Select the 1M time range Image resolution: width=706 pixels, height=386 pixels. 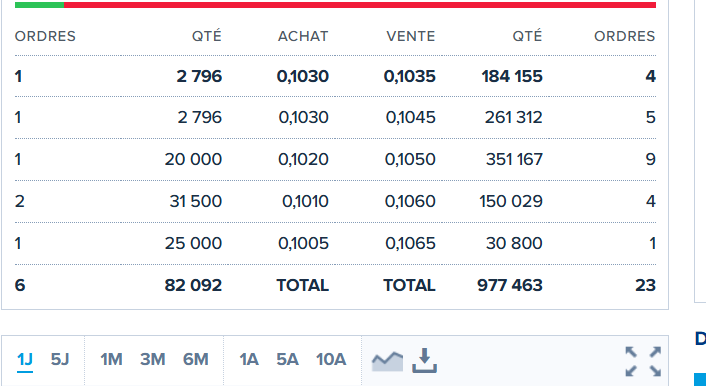(x=111, y=359)
